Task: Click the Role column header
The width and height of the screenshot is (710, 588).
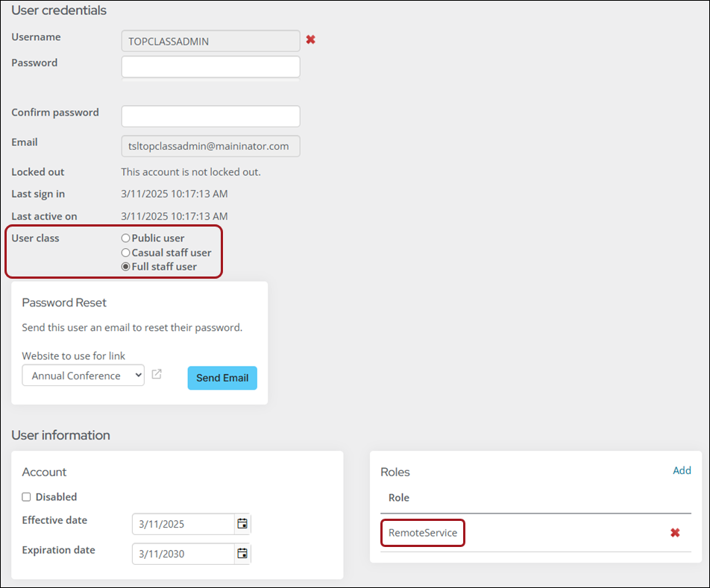Action: click(x=399, y=498)
